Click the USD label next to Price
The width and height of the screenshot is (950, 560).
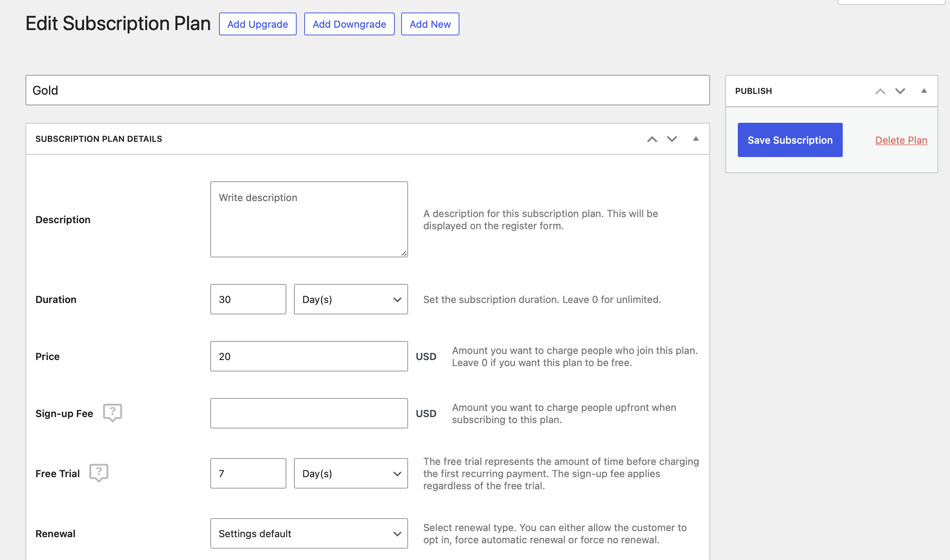coord(426,357)
